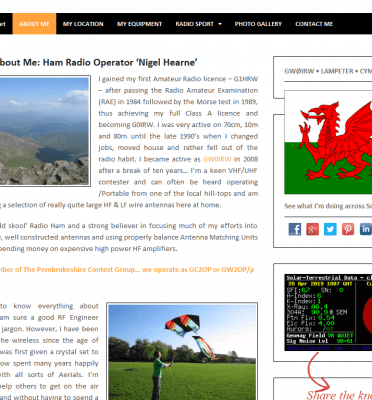
Task: Select the About Me menu tab
Action: coord(34,24)
